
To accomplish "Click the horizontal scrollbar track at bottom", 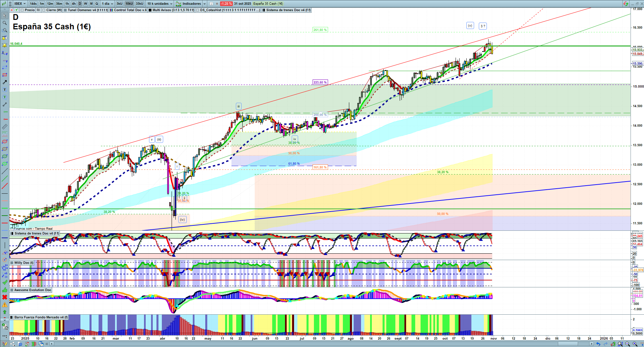I will 321,344.
